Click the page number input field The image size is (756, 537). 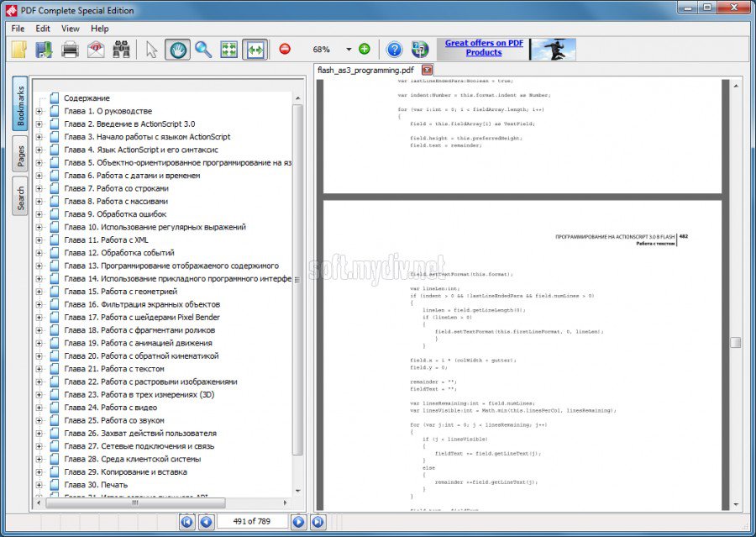tap(252, 522)
